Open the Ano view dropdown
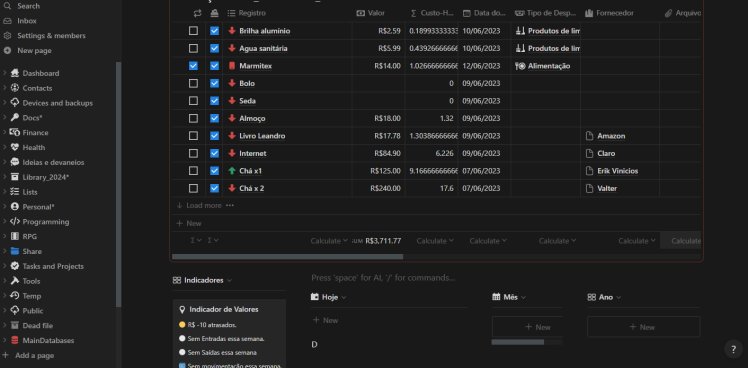This screenshot has height=368, width=748. point(604,297)
